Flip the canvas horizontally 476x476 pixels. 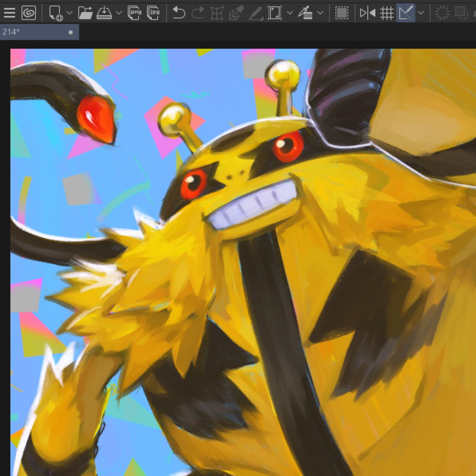click(368, 13)
